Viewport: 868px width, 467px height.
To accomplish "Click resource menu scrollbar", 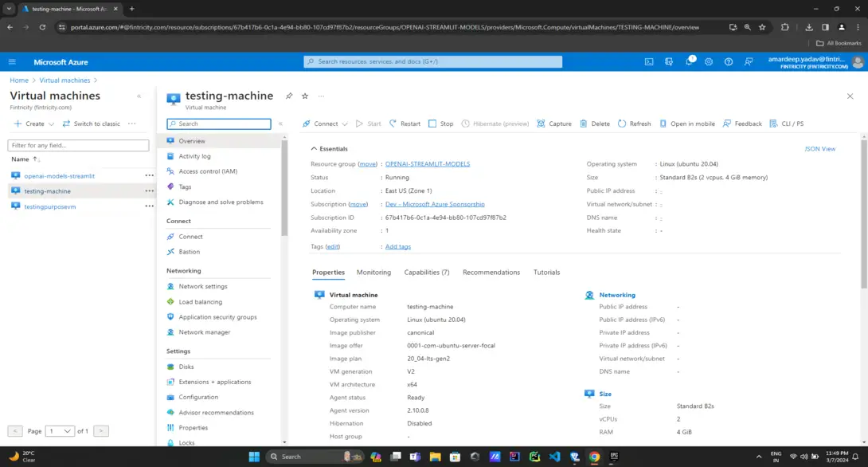I will pos(284,188).
